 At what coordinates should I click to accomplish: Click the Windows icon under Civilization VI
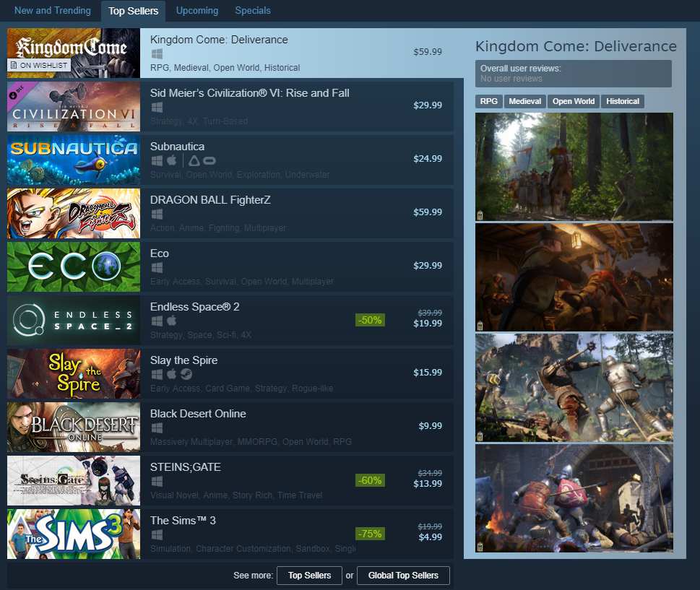[157, 108]
